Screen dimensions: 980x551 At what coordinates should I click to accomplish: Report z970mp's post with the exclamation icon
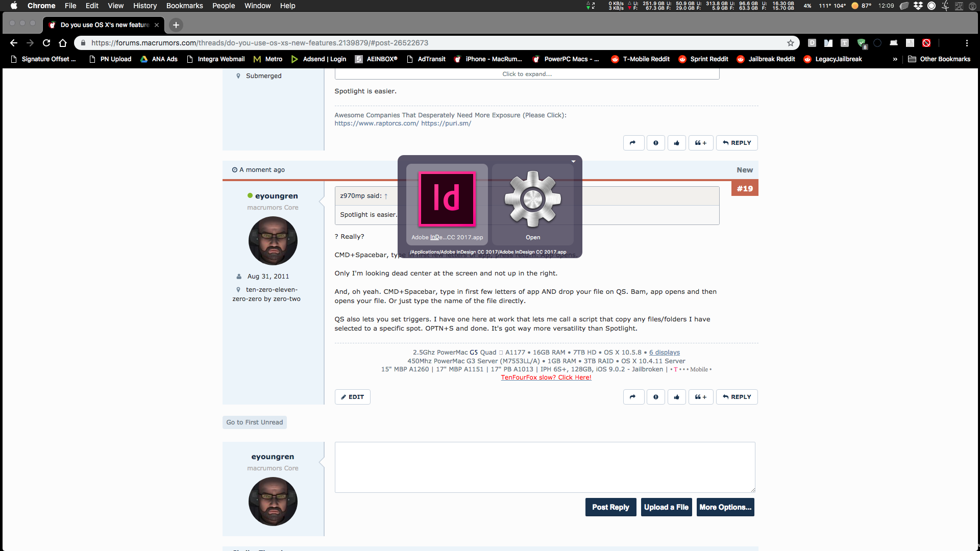pyautogui.click(x=656, y=143)
